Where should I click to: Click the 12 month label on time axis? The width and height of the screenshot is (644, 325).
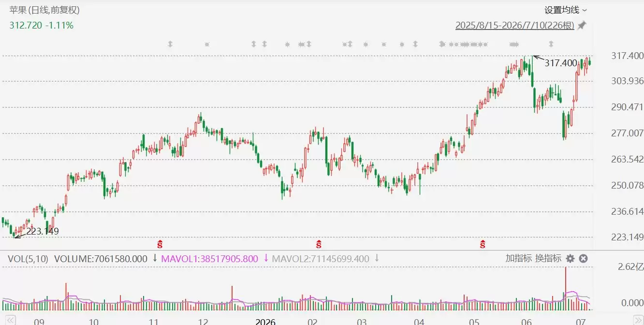coord(203,322)
